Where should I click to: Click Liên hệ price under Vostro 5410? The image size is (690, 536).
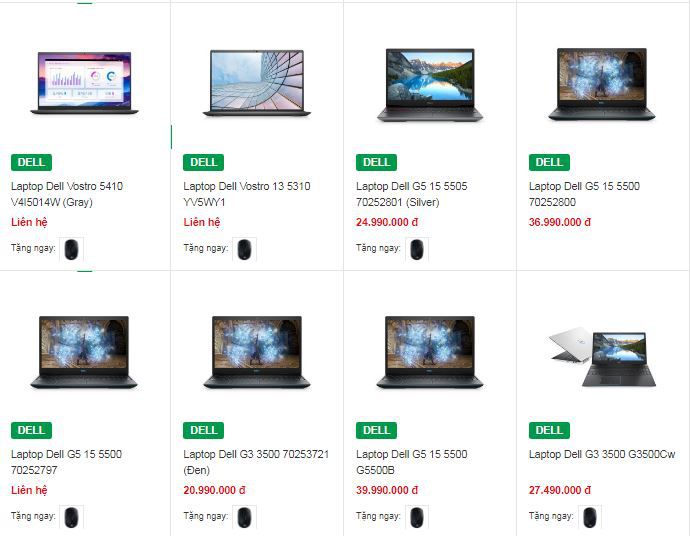pos(29,222)
